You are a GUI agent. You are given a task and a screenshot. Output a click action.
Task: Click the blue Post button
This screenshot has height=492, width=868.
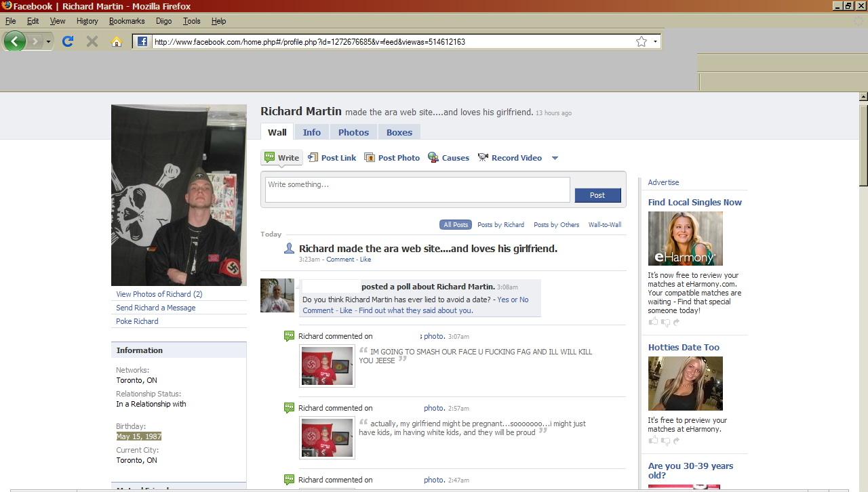597,195
